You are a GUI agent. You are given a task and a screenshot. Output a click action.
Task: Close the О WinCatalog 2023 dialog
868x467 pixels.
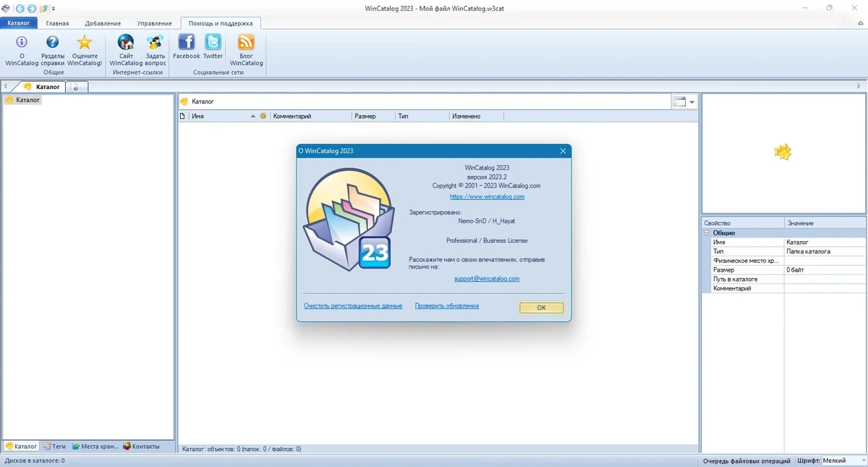click(x=563, y=151)
